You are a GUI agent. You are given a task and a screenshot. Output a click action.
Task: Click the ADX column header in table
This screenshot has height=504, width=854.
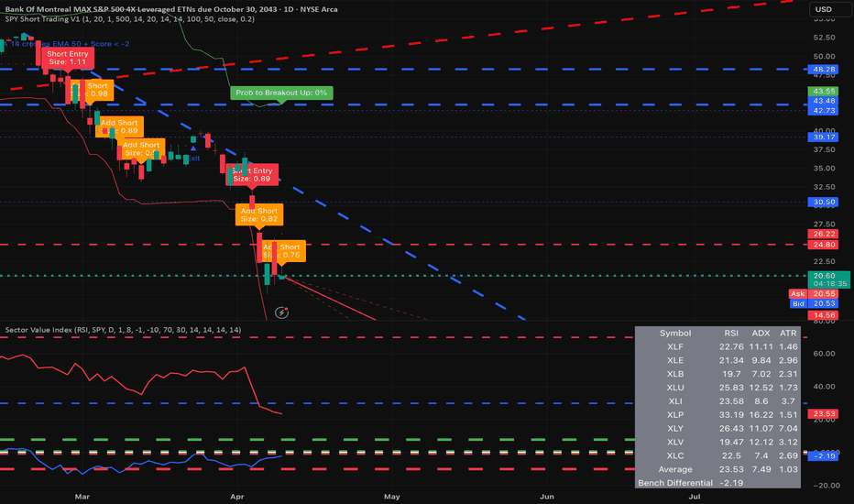click(x=761, y=333)
